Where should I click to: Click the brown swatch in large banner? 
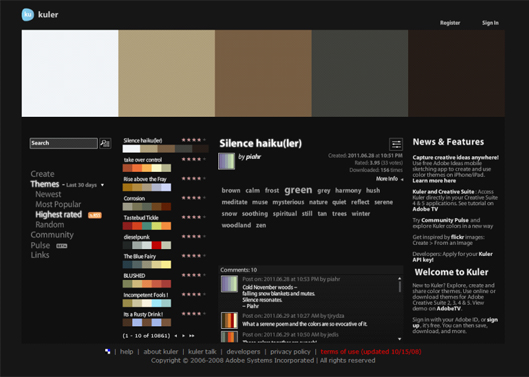[x=263, y=73]
